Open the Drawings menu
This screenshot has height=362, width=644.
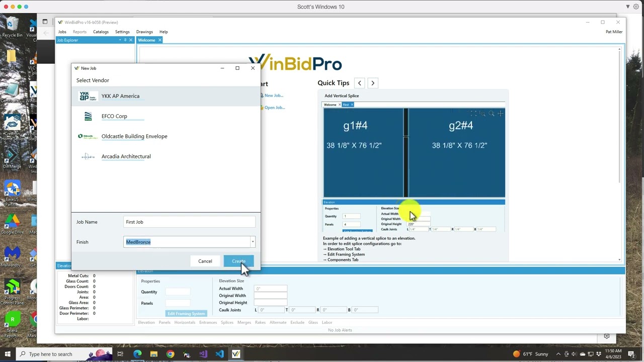[144, 32]
